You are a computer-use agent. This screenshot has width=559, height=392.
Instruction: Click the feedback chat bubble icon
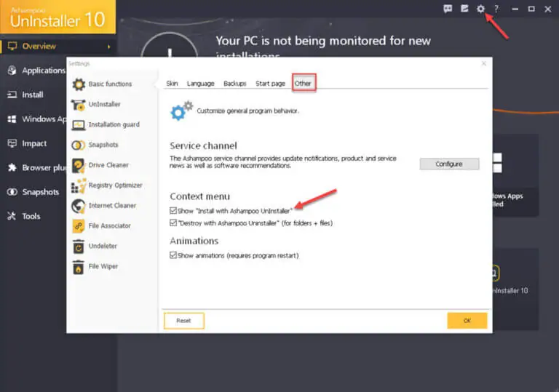click(448, 9)
